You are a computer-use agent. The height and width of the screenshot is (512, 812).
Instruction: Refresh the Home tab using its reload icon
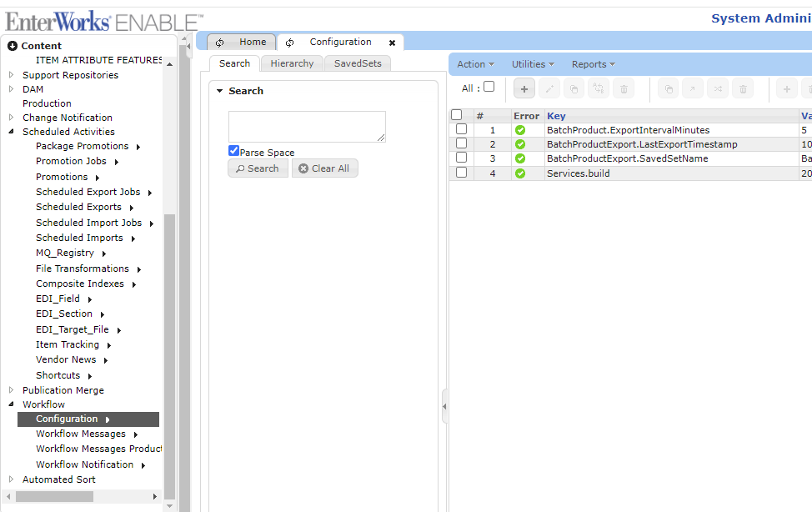tap(219, 43)
